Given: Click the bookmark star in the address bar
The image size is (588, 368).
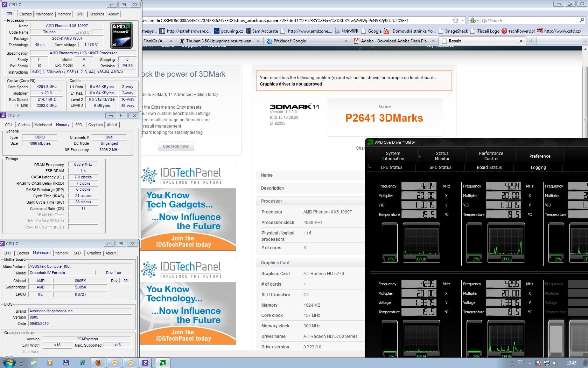Looking at the screenshot, I should tap(455, 20).
